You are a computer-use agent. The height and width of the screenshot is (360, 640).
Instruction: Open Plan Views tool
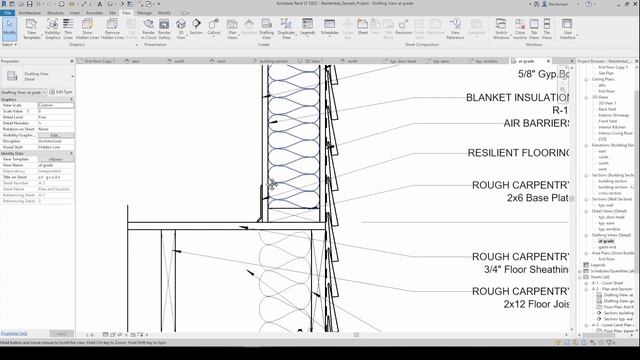point(232,29)
